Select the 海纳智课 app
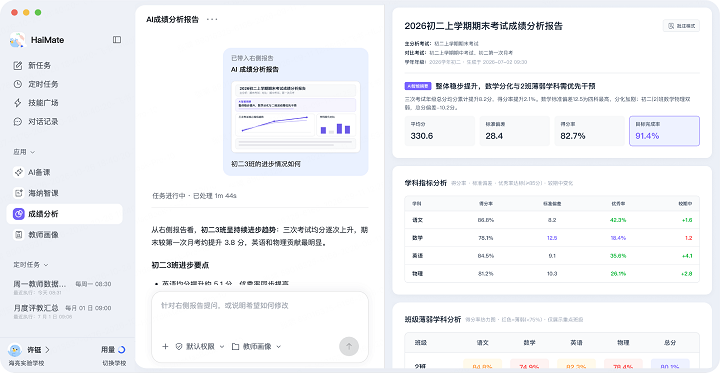The height and width of the screenshot is (373, 720). 64,193
